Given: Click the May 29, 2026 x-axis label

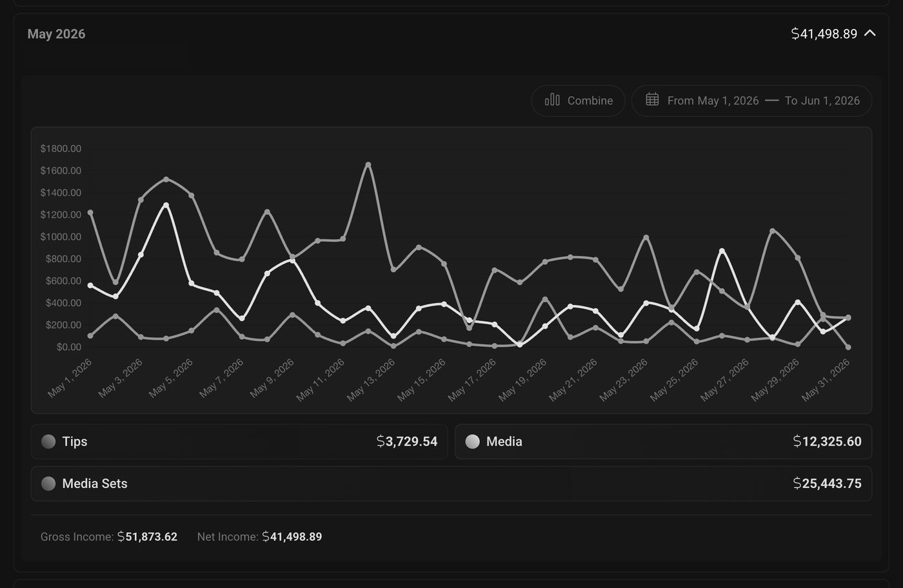Looking at the screenshot, I should point(775,380).
